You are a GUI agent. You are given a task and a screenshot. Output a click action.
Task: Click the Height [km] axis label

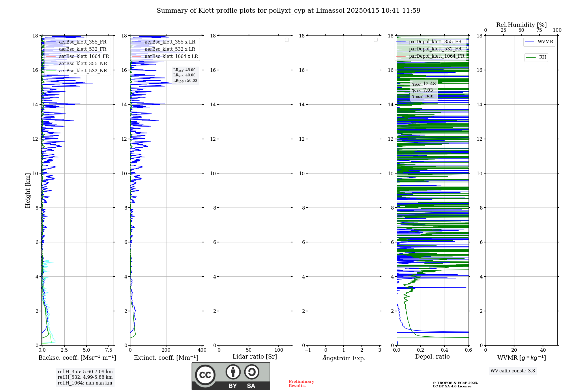coord(28,191)
